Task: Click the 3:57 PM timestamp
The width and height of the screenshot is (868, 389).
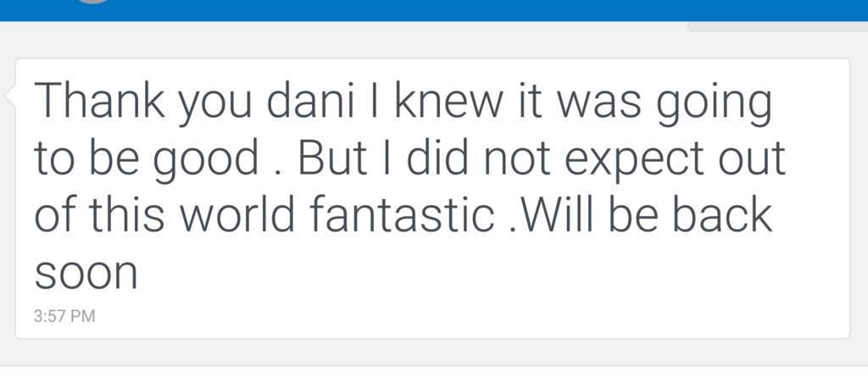Action: 64,316
